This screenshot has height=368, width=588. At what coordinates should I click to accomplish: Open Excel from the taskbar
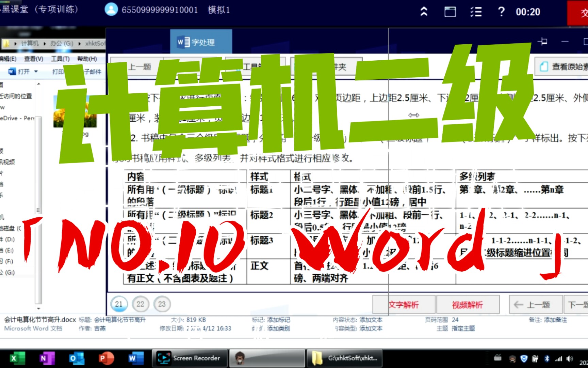(x=17, y=358)
